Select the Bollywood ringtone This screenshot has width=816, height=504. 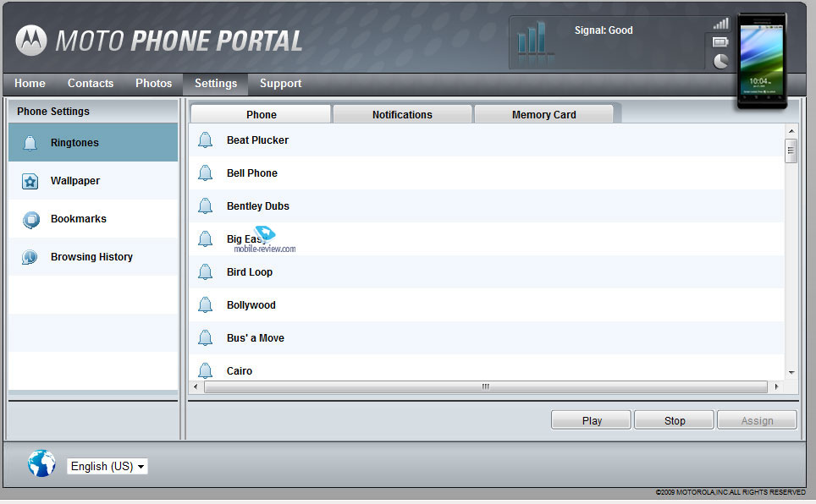[x=487, y=304]
